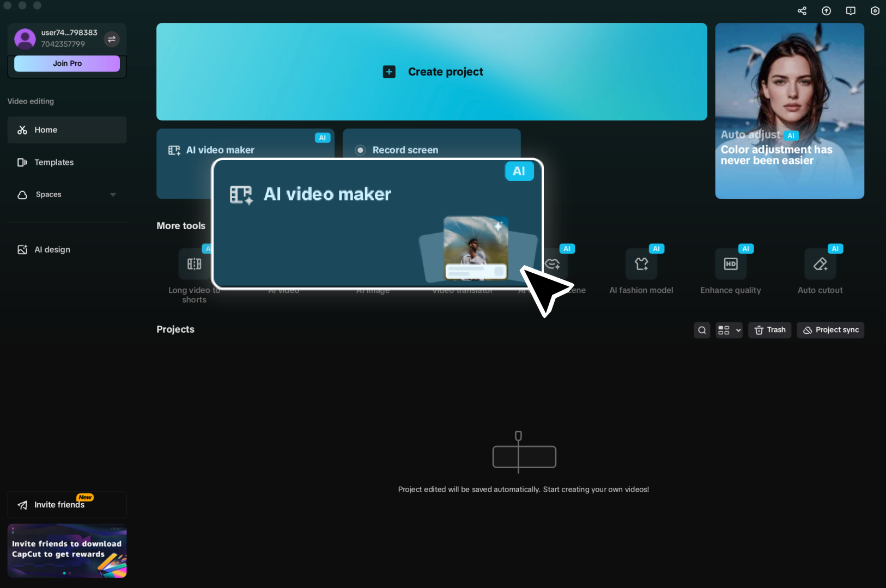Viewport: 886px width, 588px height.
Task: Open the Auto adjust color banner
Action: pyautogui.click(x=788, y=111)
